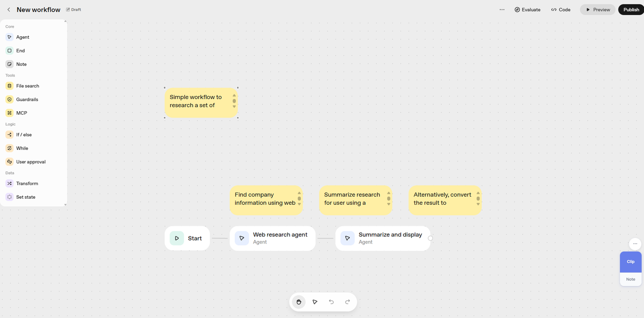Run the workflow with Preview button
This screenshot has width=644, height=318.
coord(597,10)
